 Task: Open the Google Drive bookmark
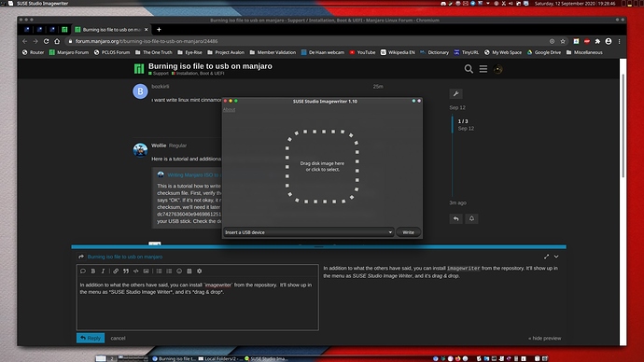(x=544, y=52)
